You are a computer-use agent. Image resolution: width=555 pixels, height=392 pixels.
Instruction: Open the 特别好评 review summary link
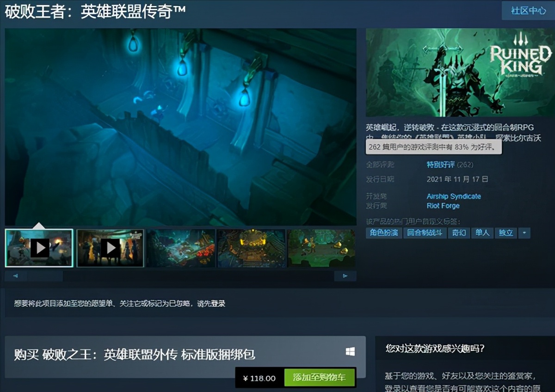tap(440, 165)
